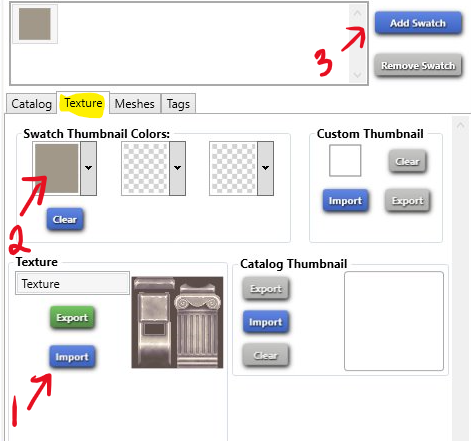Click the green texture Export button

click(72, 317)
